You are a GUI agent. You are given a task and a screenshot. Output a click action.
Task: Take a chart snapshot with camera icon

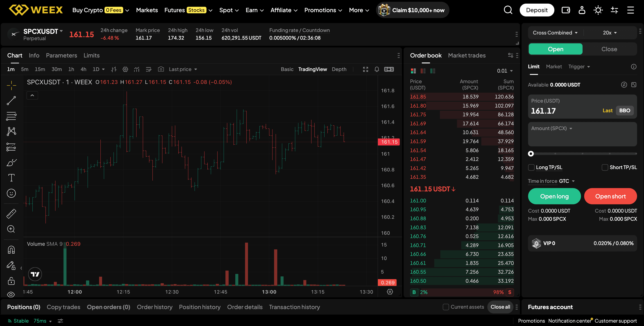click(161, 69)
